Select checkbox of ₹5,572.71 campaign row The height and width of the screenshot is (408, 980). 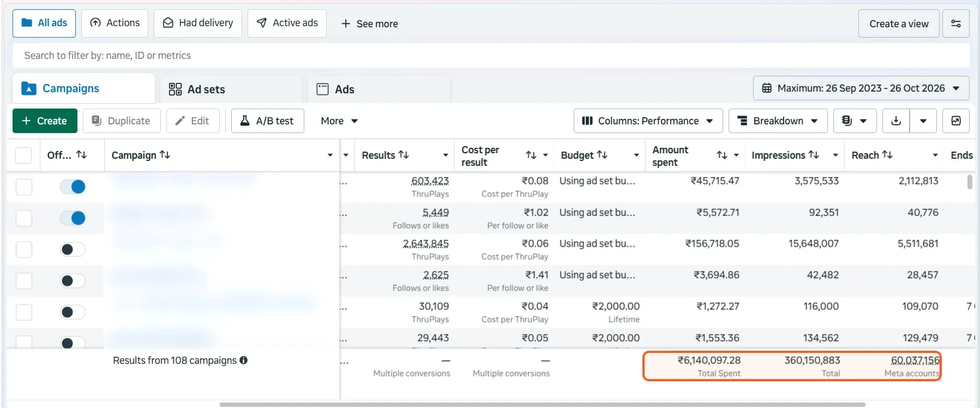(x=24, y=218)
